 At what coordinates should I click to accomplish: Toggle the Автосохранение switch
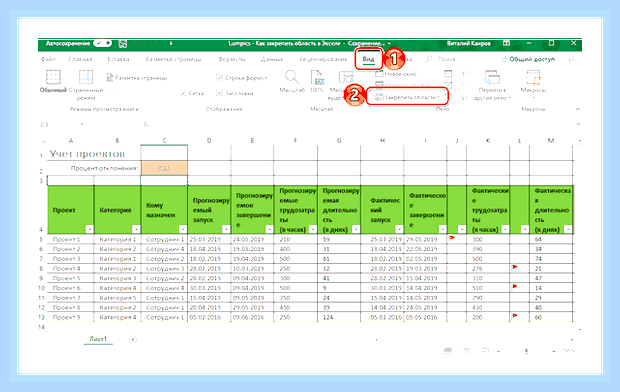[102, 43]
